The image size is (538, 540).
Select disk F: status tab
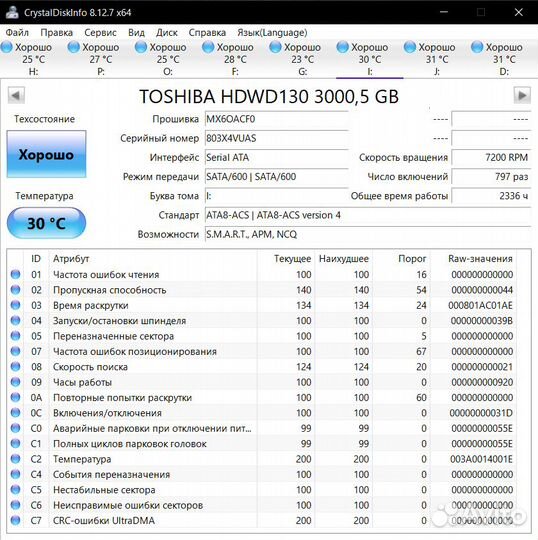click(x=235, y=59)
